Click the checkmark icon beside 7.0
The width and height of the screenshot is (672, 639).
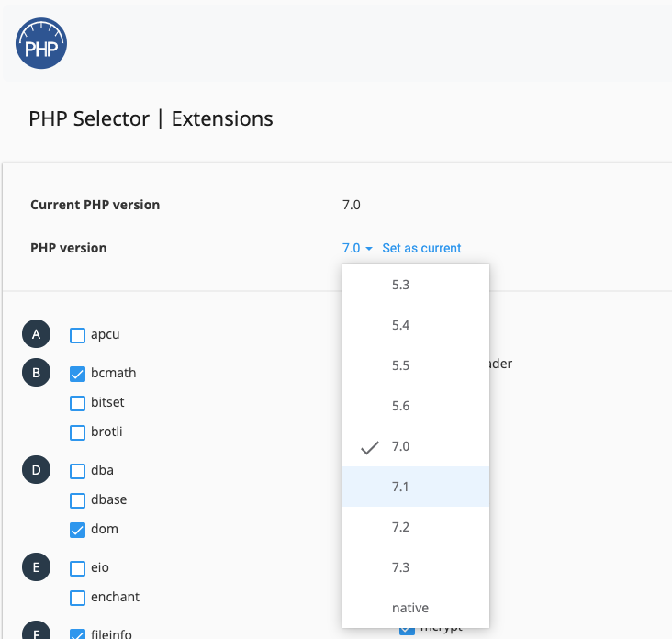click(x=369, y=447)
